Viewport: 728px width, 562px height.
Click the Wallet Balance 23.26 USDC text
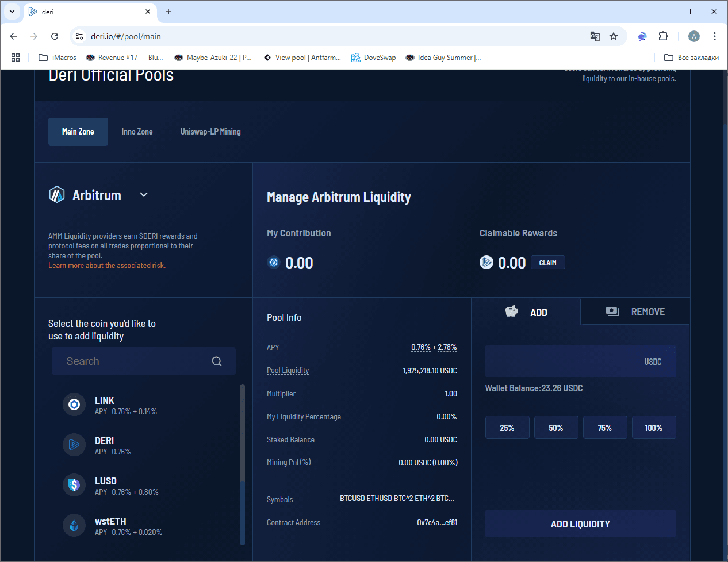pos(534,388)
